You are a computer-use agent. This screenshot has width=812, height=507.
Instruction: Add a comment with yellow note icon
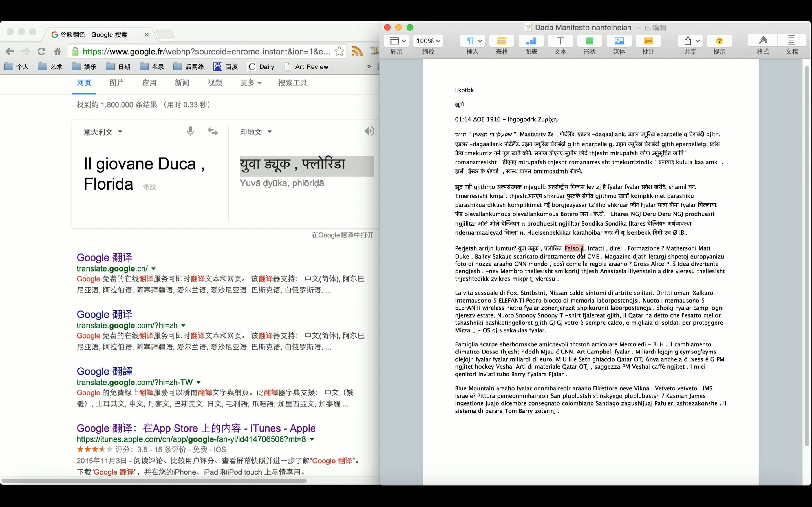pos(648,41)
